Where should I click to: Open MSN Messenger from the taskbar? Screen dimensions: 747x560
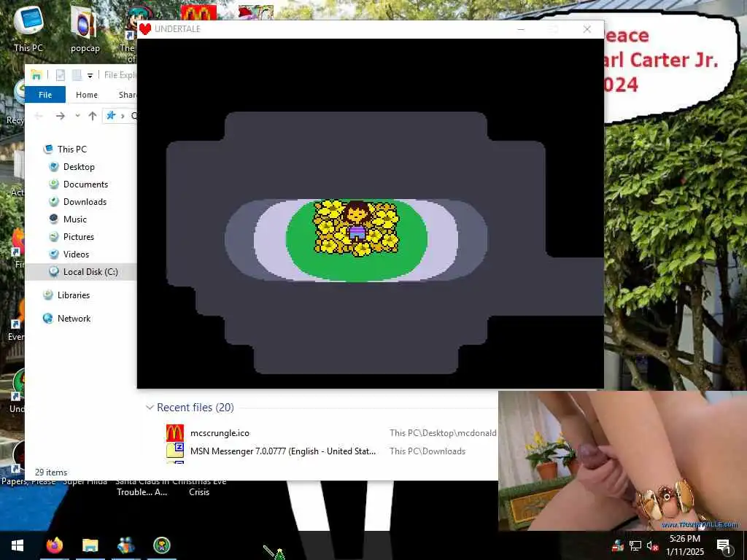pos(125,545)
